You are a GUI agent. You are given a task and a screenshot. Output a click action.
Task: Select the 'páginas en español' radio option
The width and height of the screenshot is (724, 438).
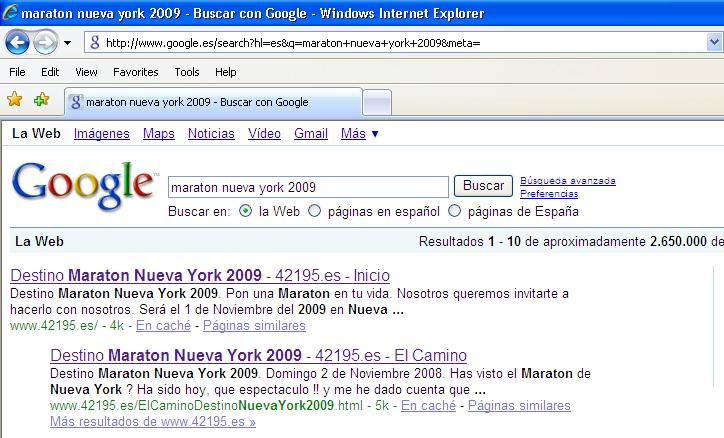point(315,211)
